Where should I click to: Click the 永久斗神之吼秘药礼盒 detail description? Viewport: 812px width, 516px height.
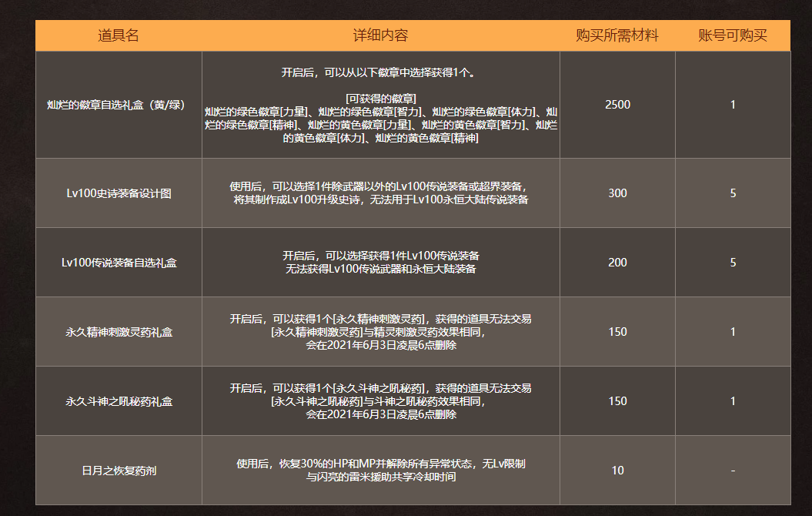(380, 401)
